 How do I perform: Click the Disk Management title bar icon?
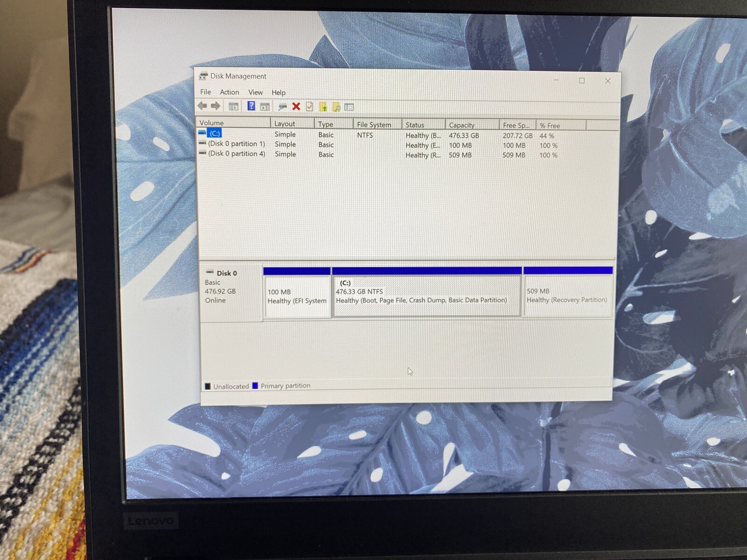[203, 76]
